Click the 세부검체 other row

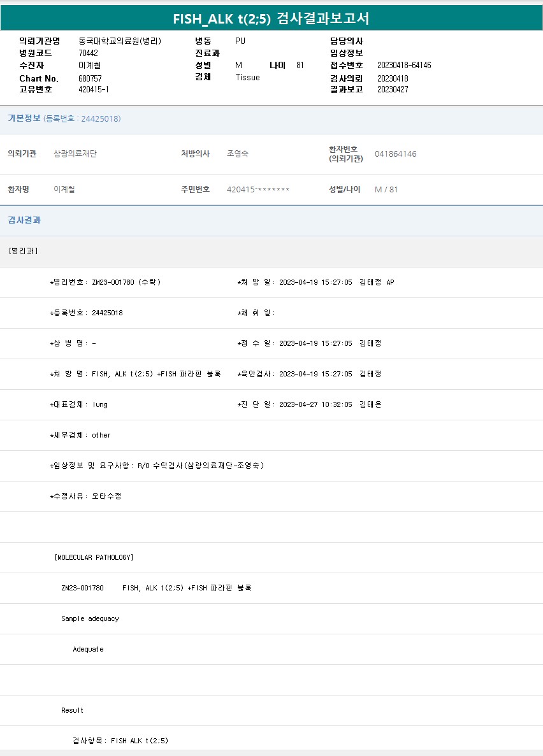80,435
